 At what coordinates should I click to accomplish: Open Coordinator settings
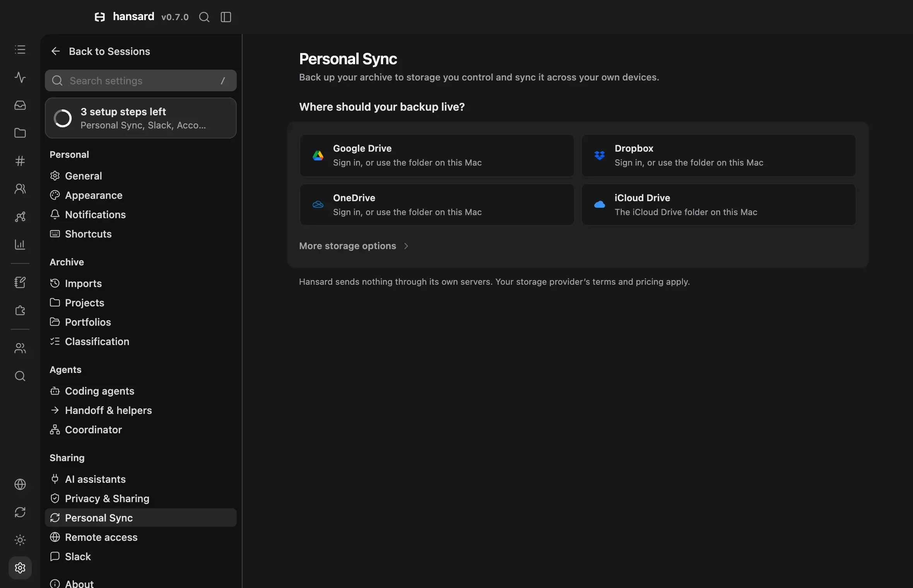point(141,430)
